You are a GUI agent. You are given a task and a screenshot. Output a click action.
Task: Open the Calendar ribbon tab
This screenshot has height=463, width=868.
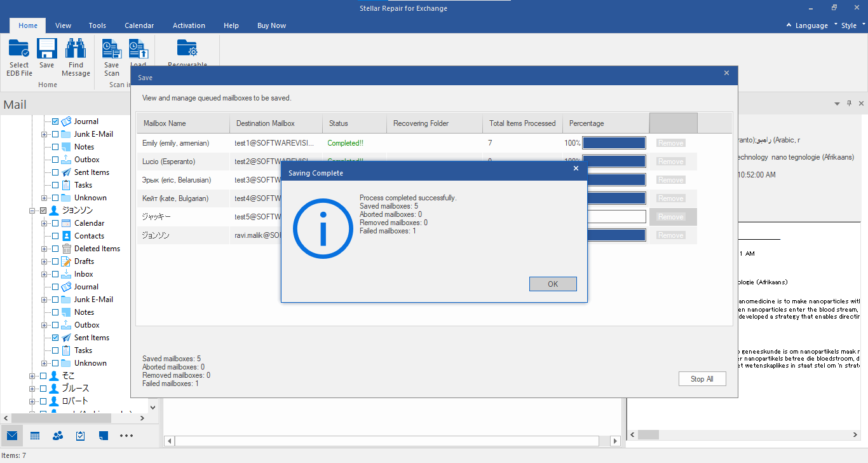tap(139, 25)
